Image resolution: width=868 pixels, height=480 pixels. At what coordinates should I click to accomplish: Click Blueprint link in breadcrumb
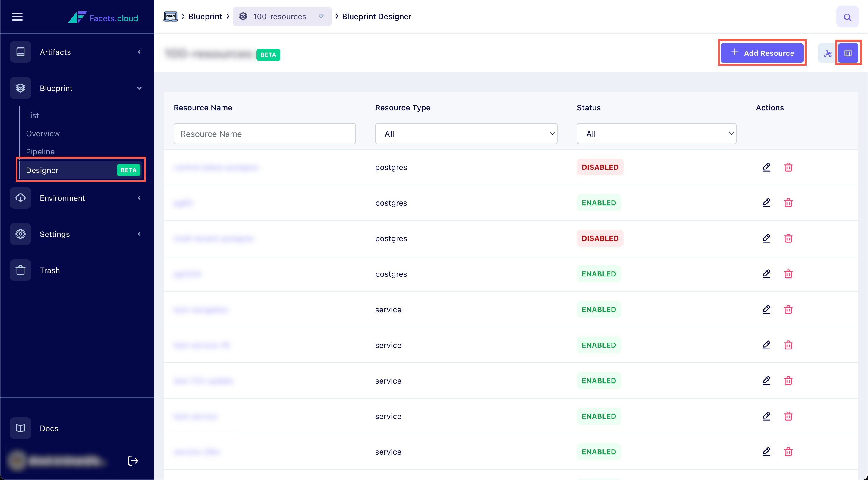coord(205,17)
